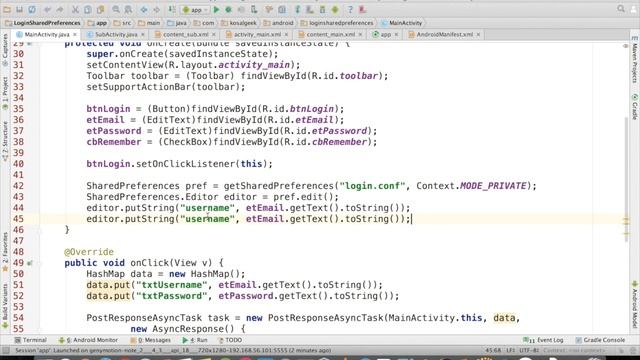
Task: Open the 4: Run panel
Action: pyautogui.click(x=195, y=340)
